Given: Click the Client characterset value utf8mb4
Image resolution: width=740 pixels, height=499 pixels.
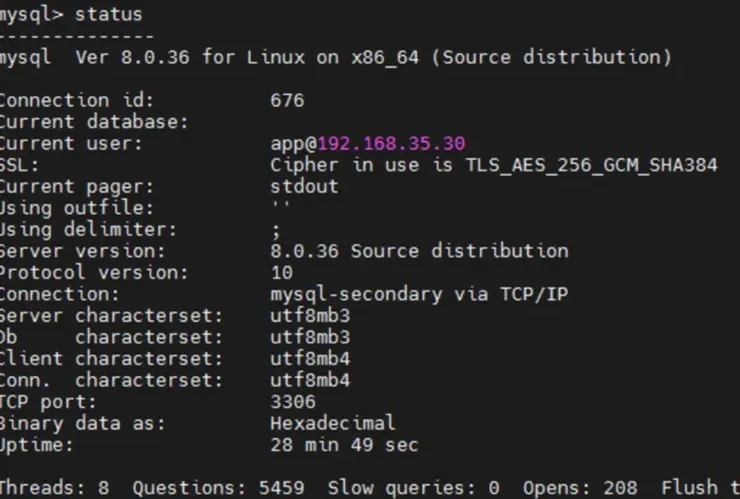Looking at the screenshot, I should tap(310, 359).
